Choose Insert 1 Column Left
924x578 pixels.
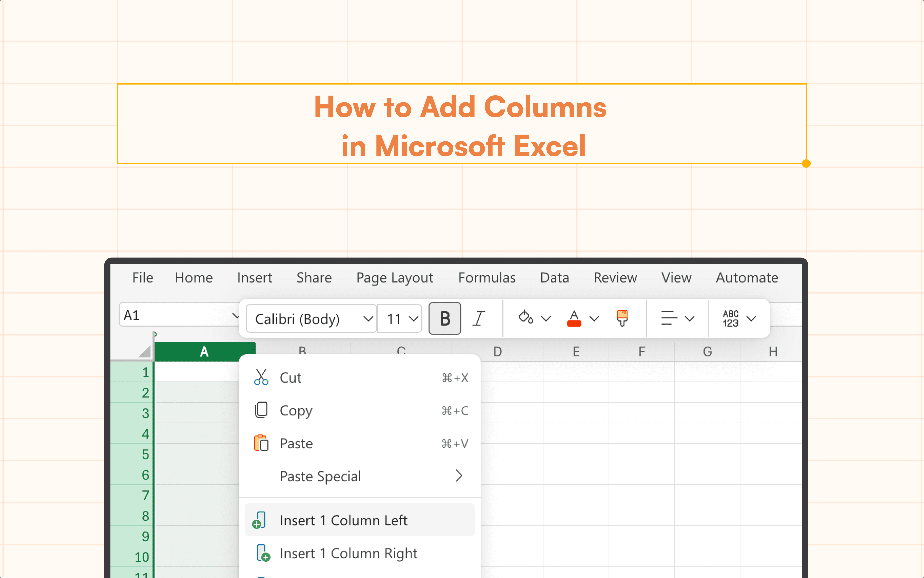pyautogui.click(x=360, y=520)
